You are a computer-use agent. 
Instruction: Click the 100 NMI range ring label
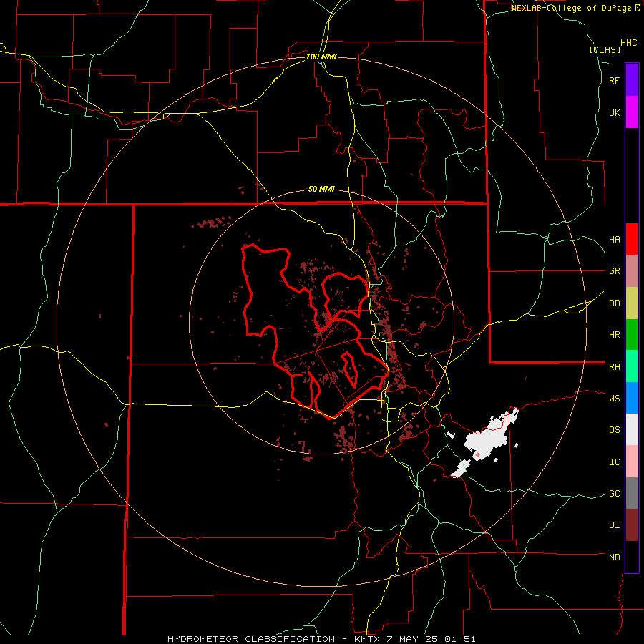[x=321, y=57]
